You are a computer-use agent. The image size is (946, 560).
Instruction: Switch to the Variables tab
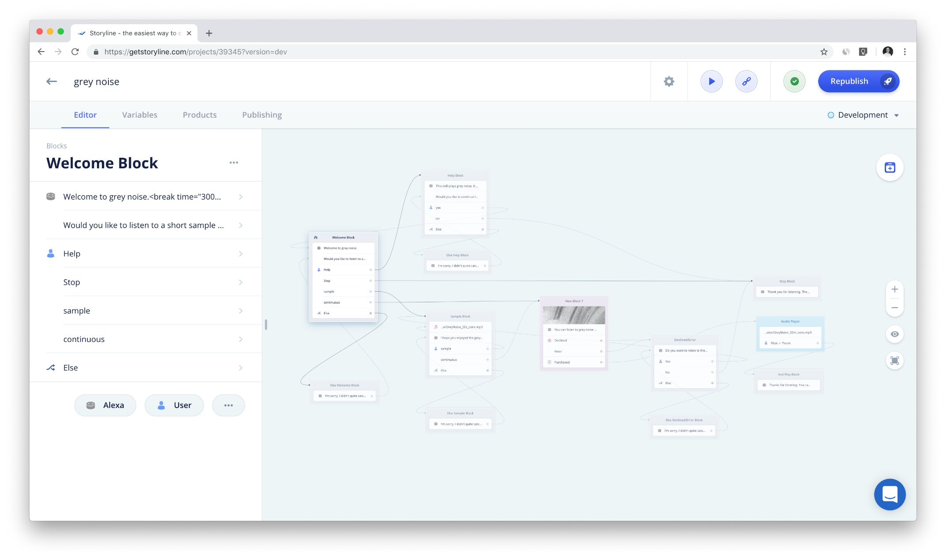coord(139,115)
